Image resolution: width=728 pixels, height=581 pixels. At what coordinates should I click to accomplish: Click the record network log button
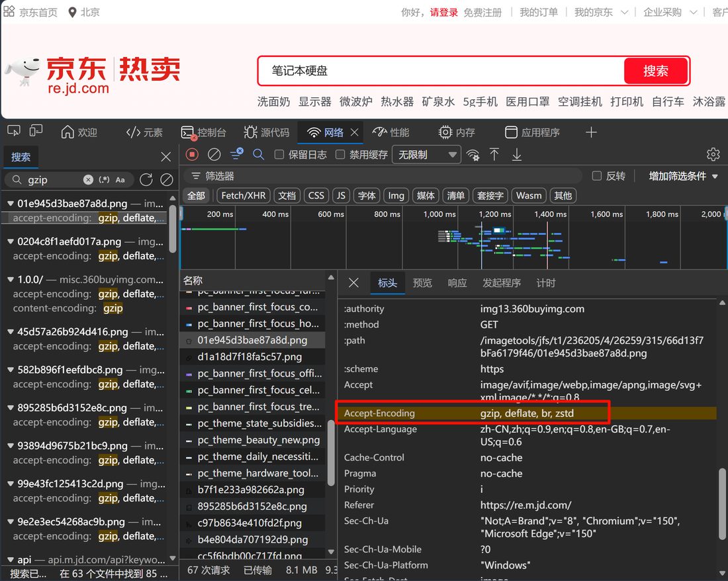pos(192,155)
